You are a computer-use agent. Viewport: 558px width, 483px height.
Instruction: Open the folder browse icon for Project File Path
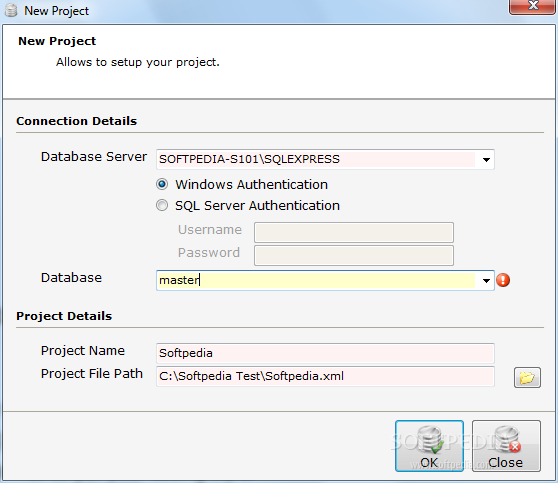pyautogui.click(x=527, y=377)
